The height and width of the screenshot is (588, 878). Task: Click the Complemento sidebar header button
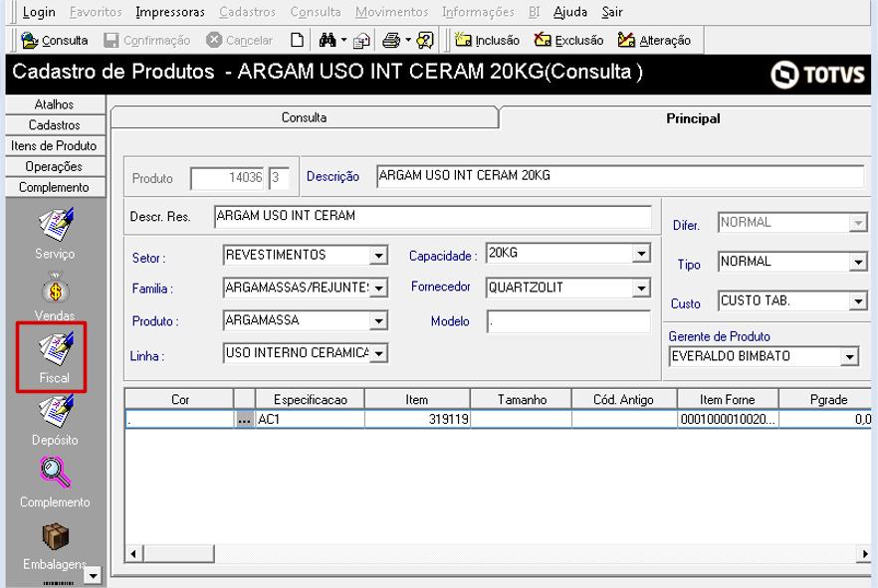pos(55,187)
